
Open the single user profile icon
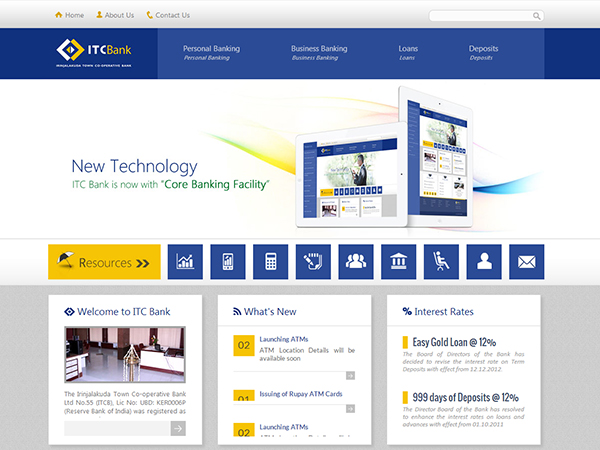point(484,262)
